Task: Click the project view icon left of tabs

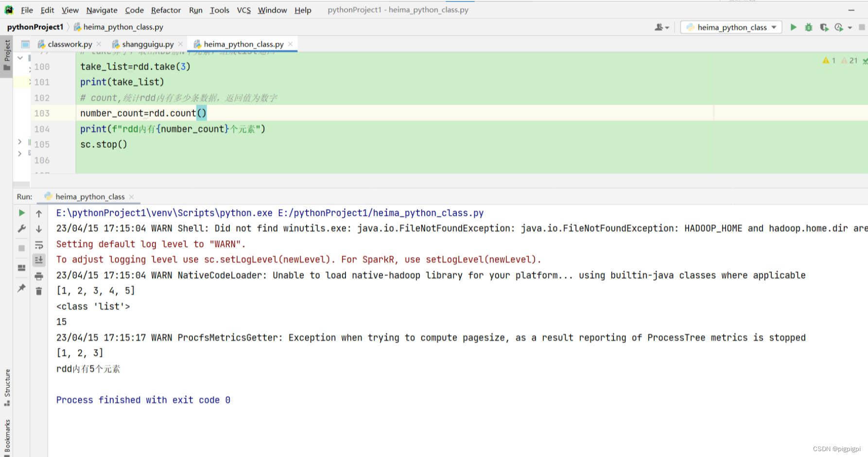Action: (25, 44)
